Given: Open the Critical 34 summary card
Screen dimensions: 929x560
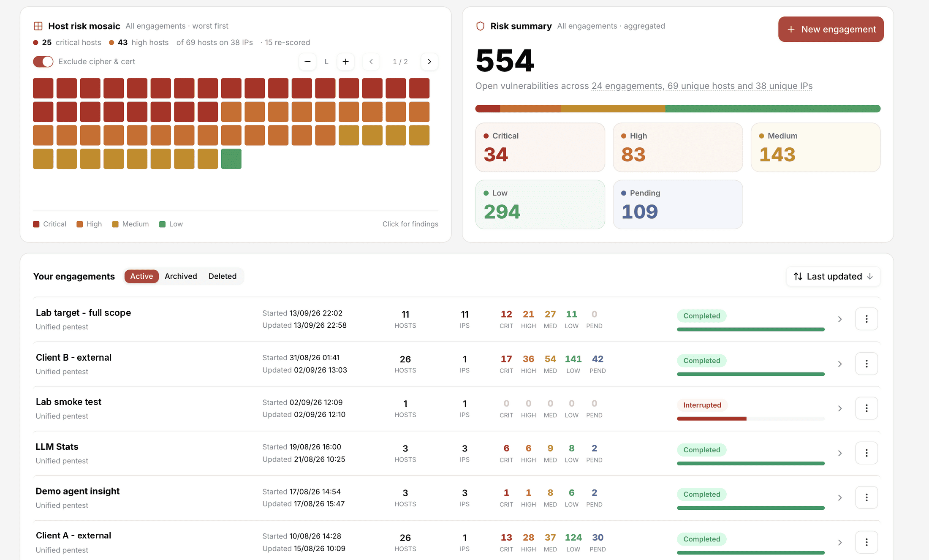Looking at the screenshot, I should point(540,147).
